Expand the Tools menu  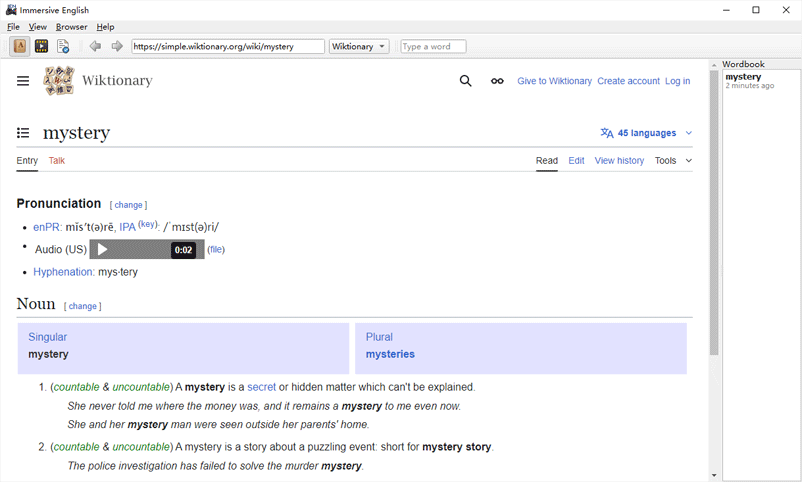(673, 161)
